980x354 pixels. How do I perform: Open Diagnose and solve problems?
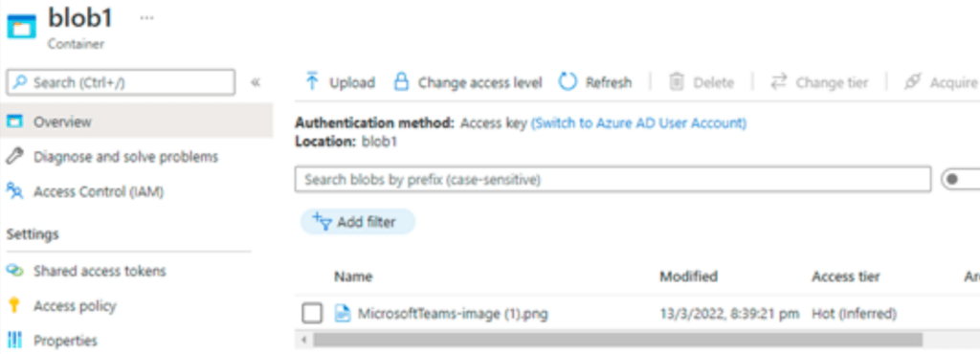pos(125,157)
